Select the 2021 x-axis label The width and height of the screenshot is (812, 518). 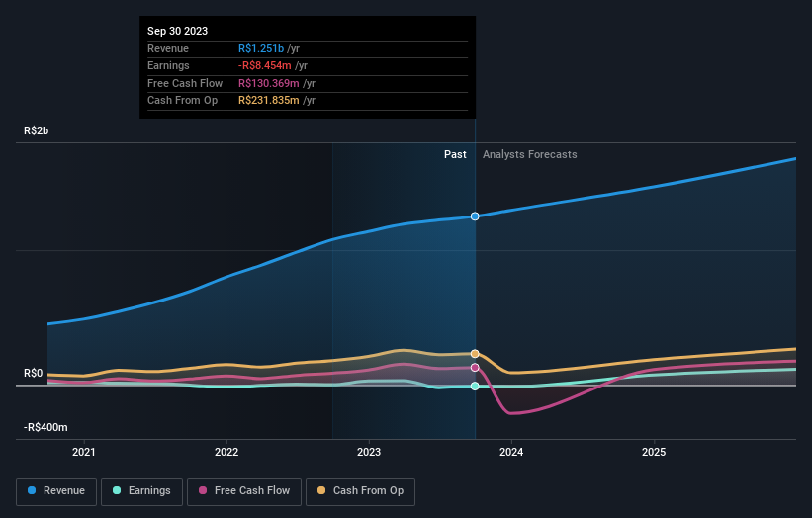pos(84,453)
